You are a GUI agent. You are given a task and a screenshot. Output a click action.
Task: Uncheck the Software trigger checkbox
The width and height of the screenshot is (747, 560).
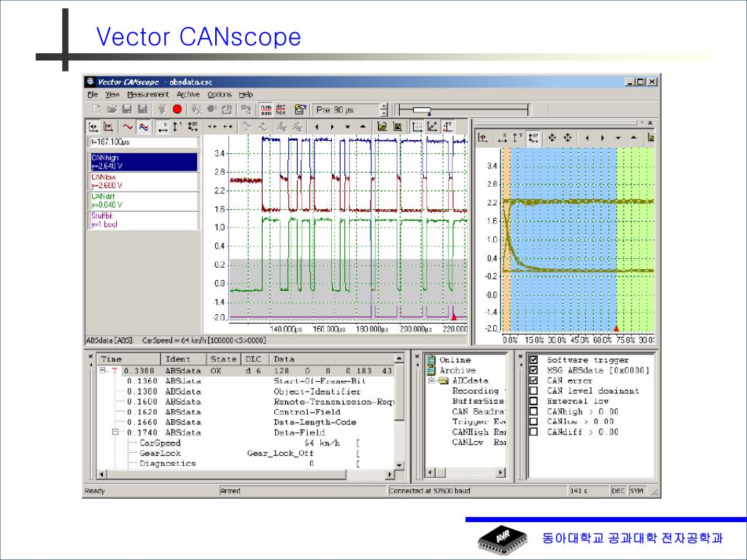click(x=533, y=360)
